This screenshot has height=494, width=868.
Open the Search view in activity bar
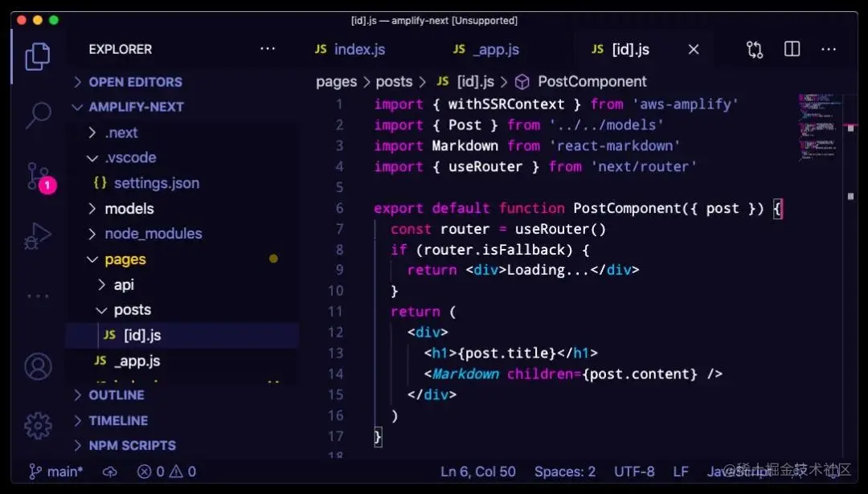click(38, 116)
